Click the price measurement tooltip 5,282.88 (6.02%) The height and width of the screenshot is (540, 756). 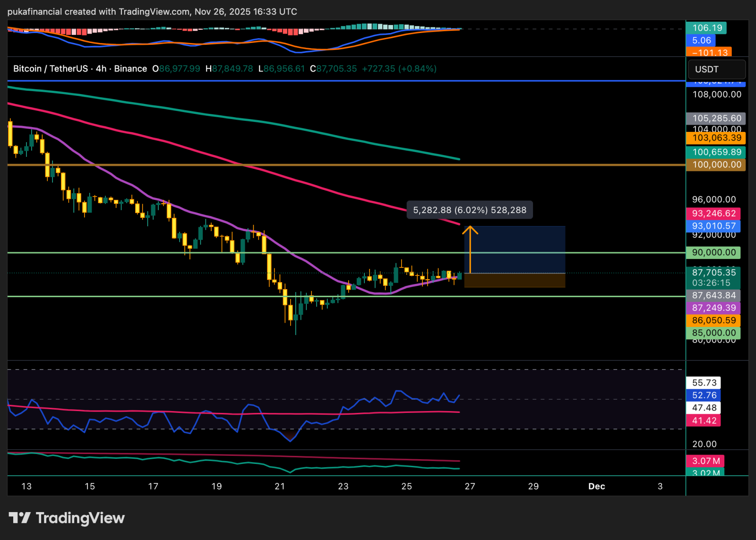(x=469, y=210)
